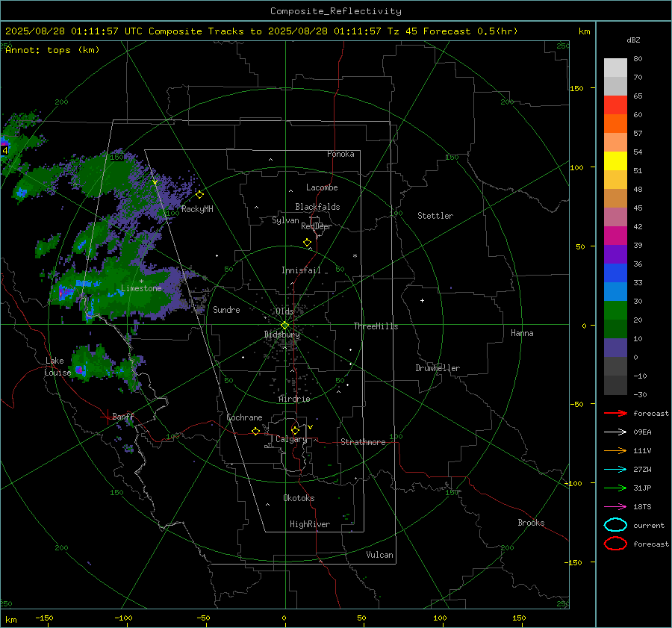Click the Limestone label

(141, 288)
